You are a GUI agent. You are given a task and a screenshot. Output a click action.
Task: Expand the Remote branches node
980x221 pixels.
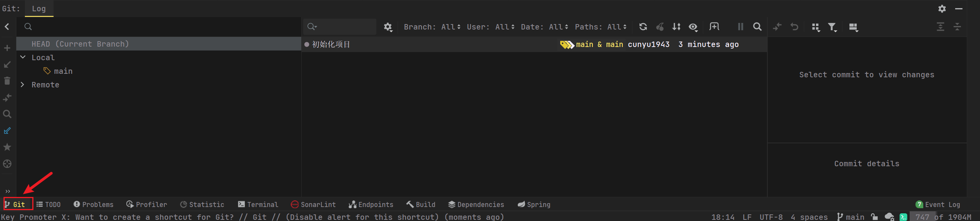[23, 85]
